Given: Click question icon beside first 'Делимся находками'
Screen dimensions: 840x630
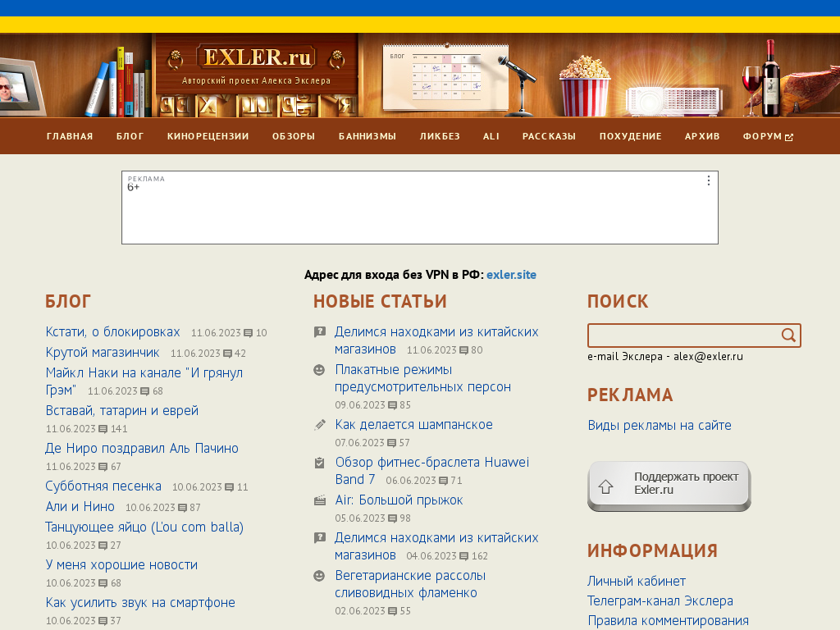Looking at the screenshot, I should coord(319,332).
